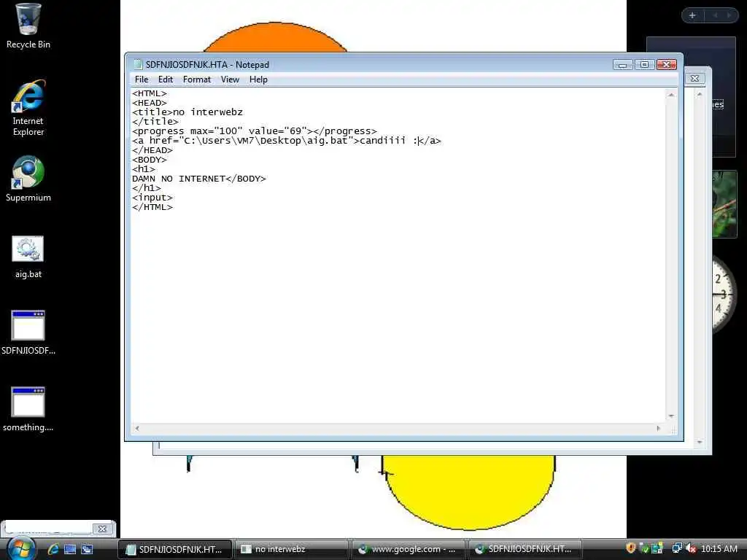The image size is (747, 560).
Task: Click the <BODY> line in Notepad
Action: (150, 160)
